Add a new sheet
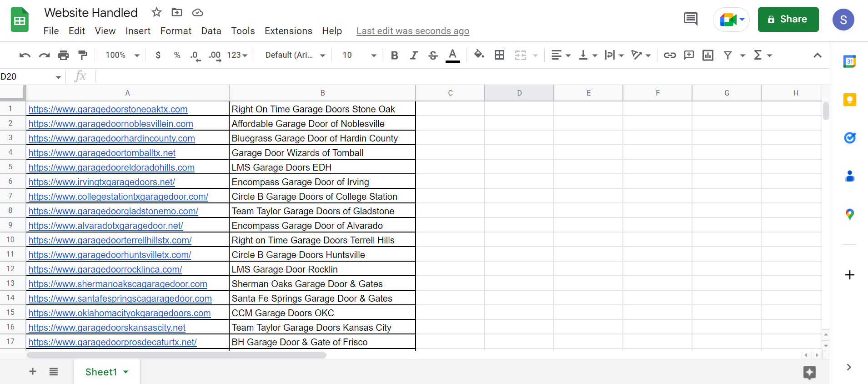868x384 pixels. click(x=33, y=372)
